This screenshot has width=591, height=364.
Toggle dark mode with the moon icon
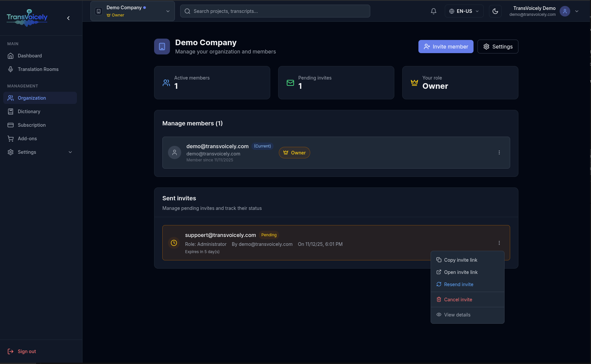click(x=495, y=11)
